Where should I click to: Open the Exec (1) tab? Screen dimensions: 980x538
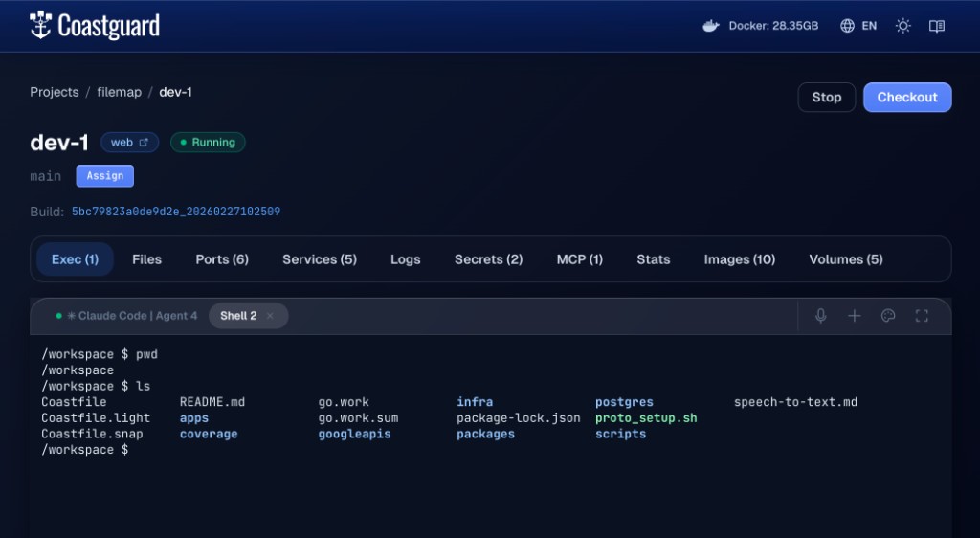click(75, 259)
